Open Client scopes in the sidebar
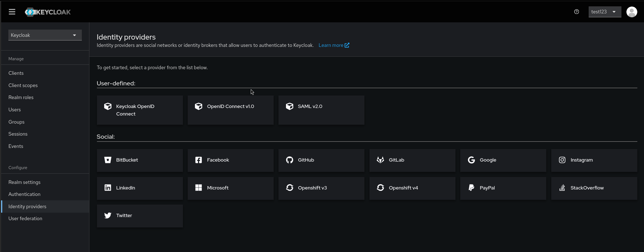Screen dimensions: 644x252 point(23,85)
